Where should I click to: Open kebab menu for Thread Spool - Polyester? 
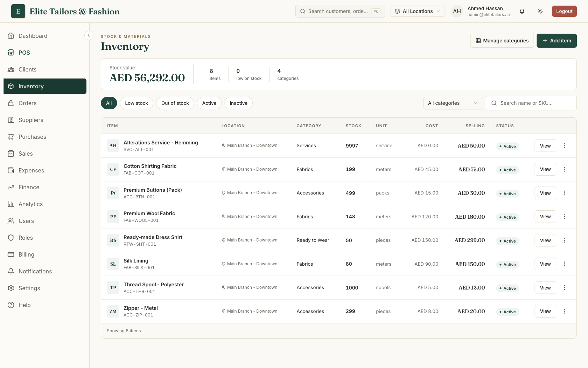pyautogui.click(x=565, y=288)
